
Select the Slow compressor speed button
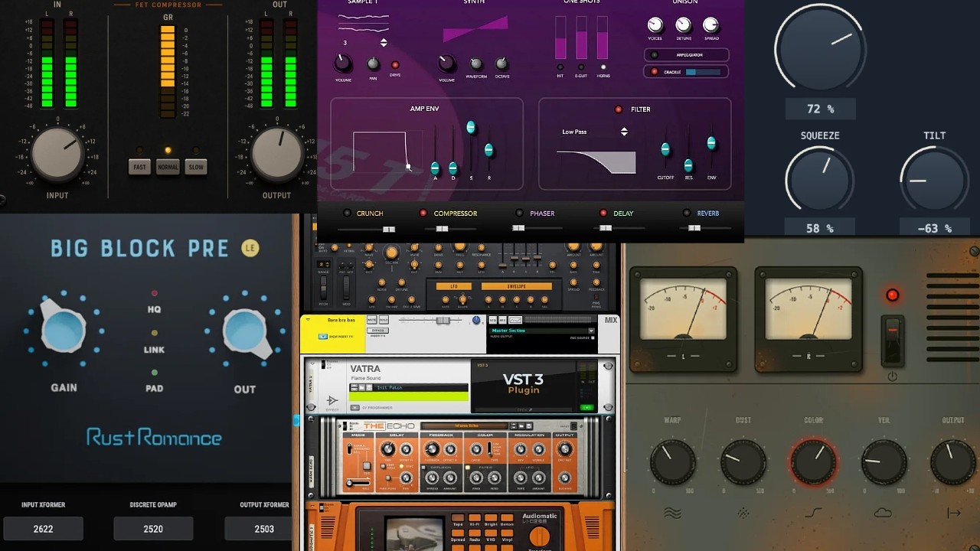(x=196, y=167)
